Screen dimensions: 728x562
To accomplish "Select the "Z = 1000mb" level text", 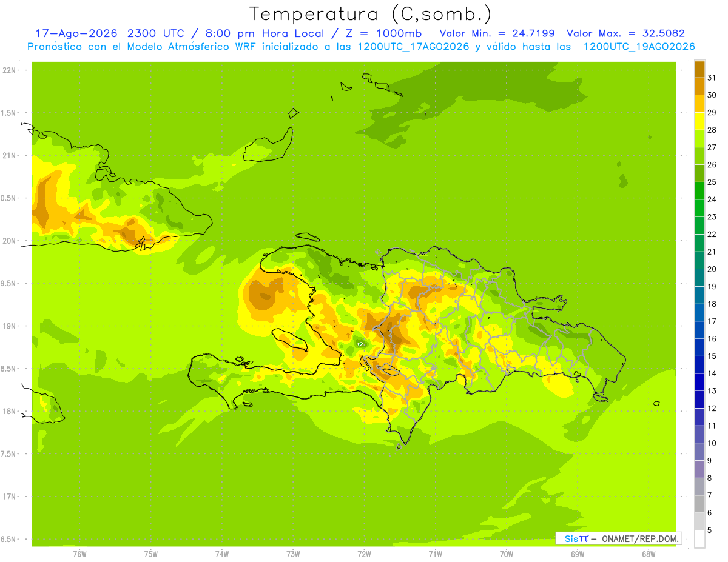I will point(383,33).
